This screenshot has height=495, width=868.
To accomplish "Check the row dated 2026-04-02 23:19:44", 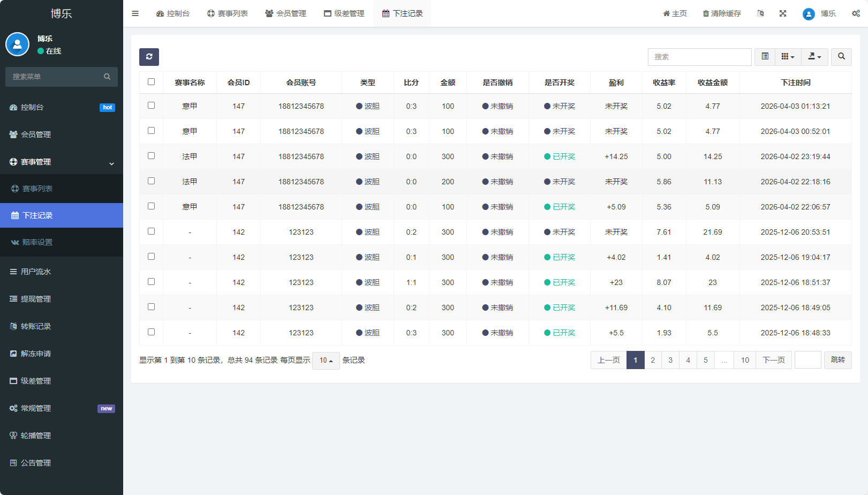I will click(x=151, y=156).
